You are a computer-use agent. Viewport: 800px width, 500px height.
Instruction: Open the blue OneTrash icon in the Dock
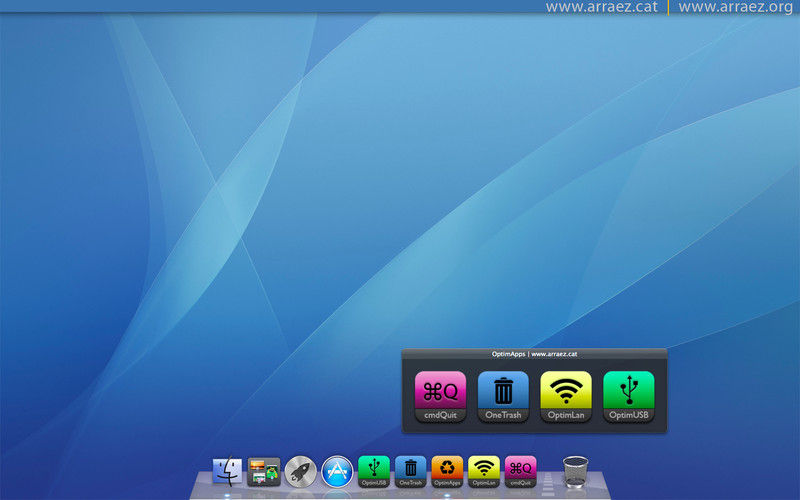(x=410, y=471)
